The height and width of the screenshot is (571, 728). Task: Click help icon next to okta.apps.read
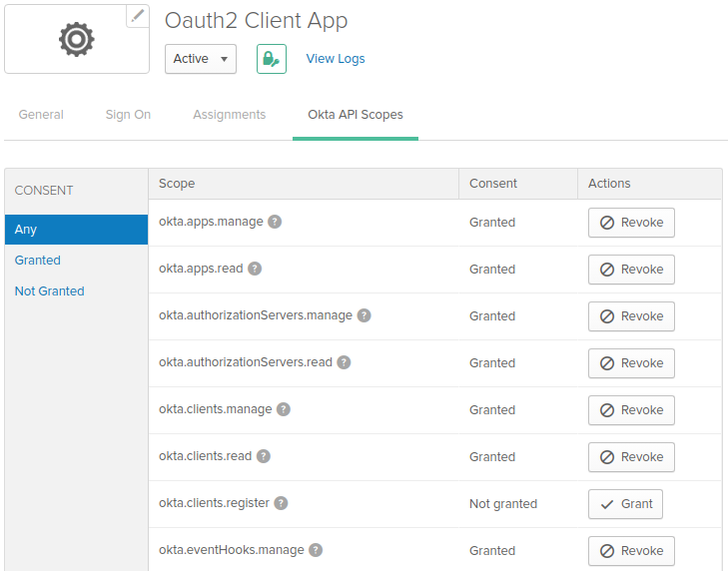point(255,269)
